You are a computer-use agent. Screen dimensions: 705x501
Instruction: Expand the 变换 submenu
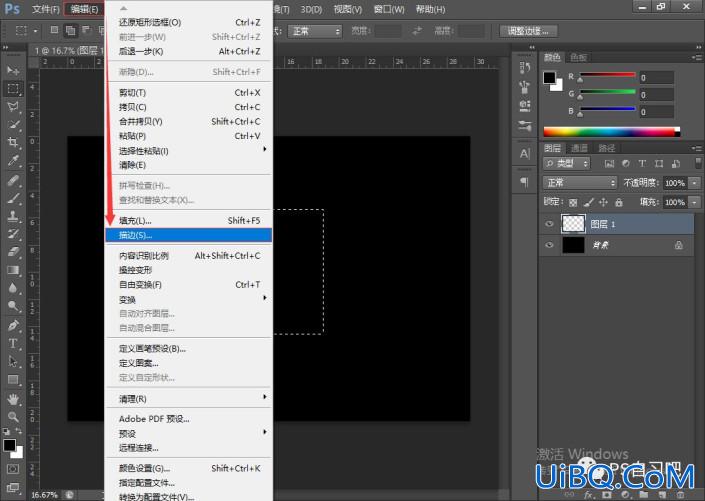click(189, 300)
